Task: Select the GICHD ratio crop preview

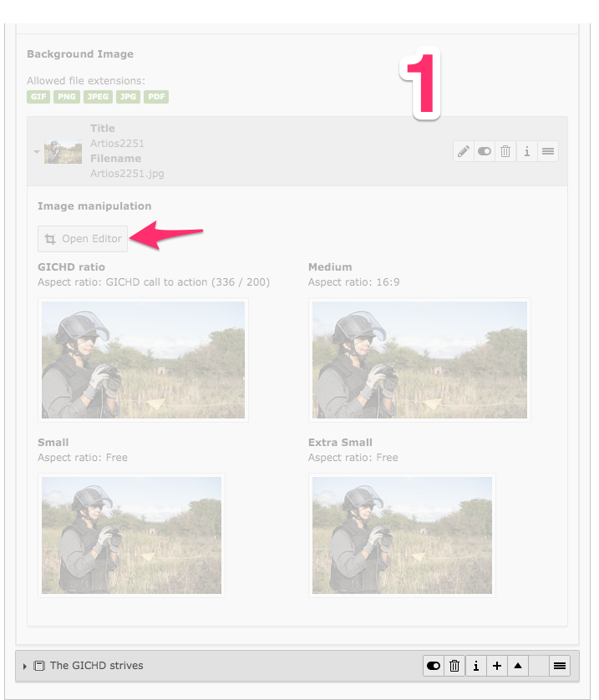Action: tap(143, 359)
